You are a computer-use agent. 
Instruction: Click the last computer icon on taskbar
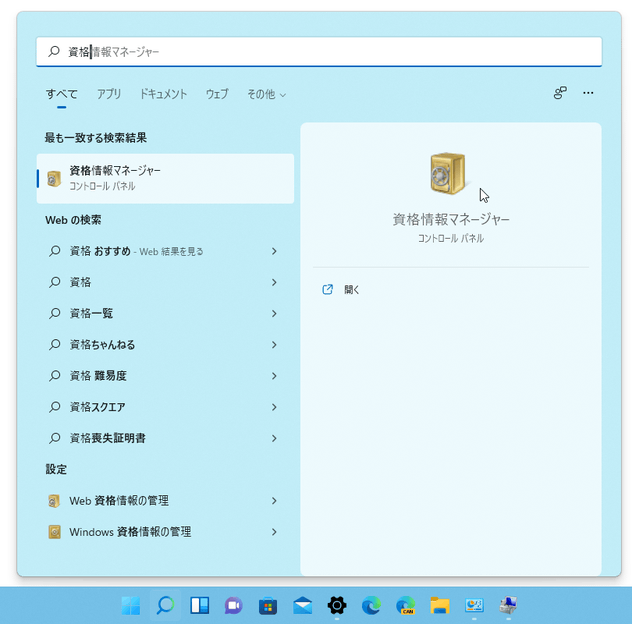coord(509,605)
